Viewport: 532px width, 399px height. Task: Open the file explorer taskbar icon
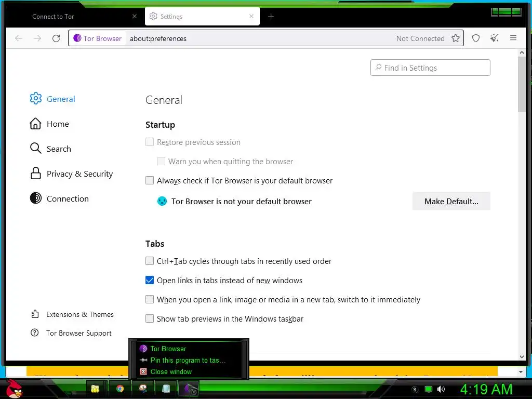point(96,389)
